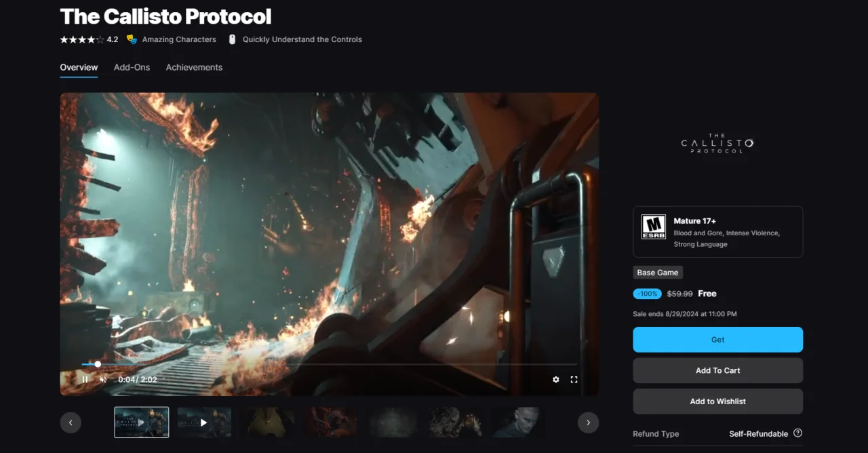Open the fourth screenshot thumbnail
This screenshot has width=868, height=453.
point(330,422)
